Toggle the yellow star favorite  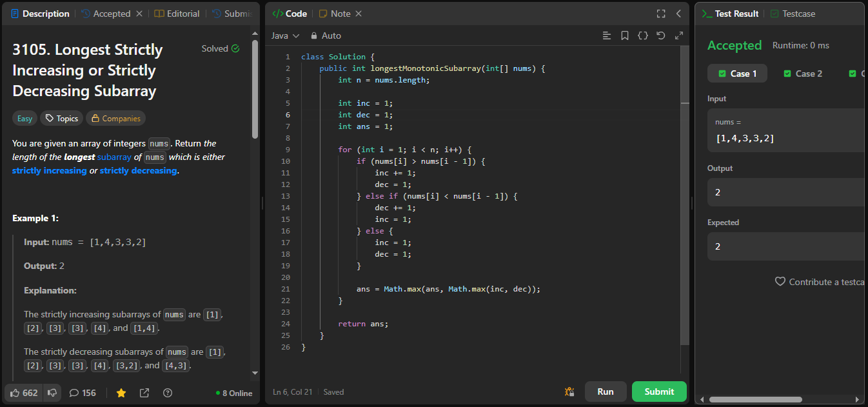click(121, 393)
